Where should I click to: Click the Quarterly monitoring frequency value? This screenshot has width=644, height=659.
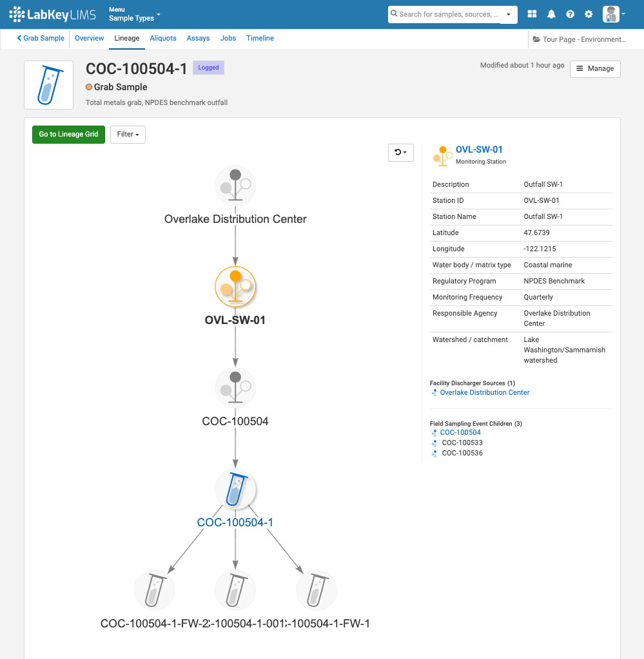click(x=538, y=297)
